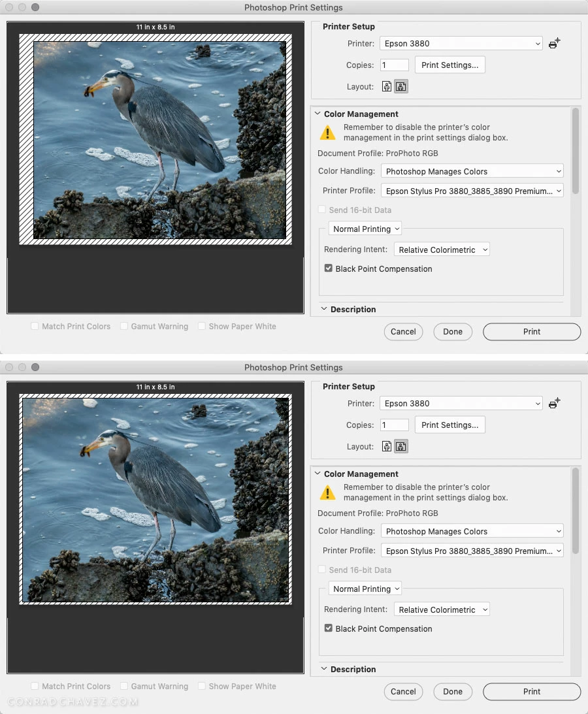588x714 pixels.
Task: Click Cancel in bottom dialog
Action: (x=403, y=691)
